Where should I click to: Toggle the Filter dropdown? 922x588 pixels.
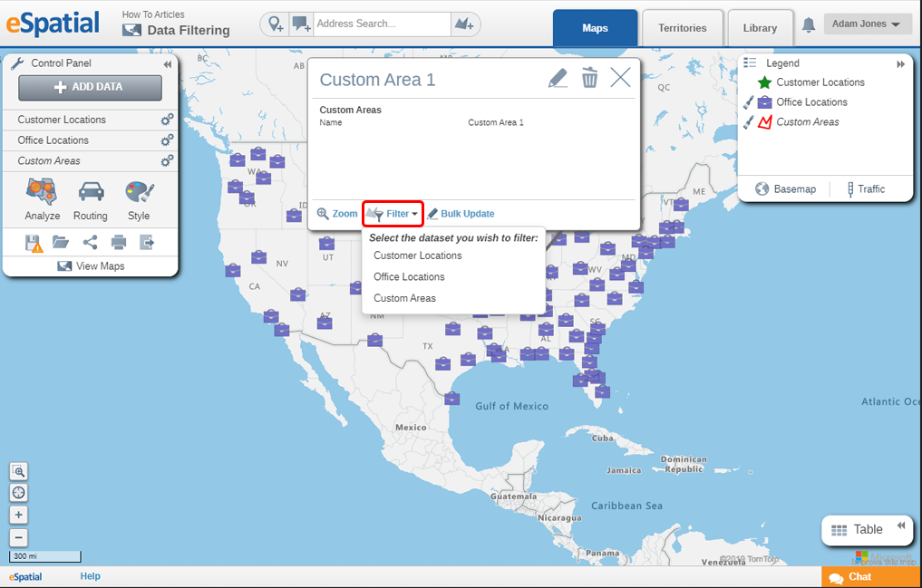(393, 214)
